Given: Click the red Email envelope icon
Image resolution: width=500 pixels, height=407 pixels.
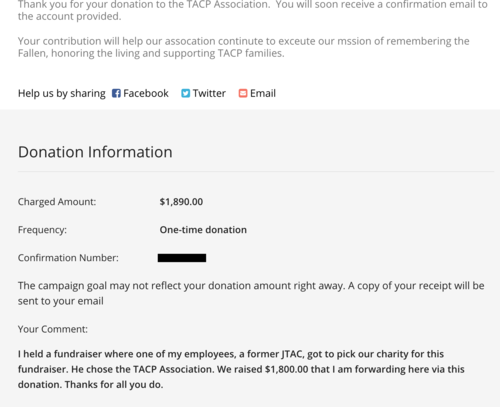Looking at the screenshot, I should click(x=243, y=93).
